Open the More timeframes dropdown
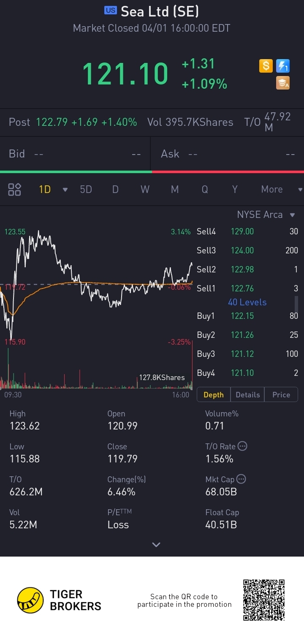This screenshot has width=304, height=644. point(282,189)
